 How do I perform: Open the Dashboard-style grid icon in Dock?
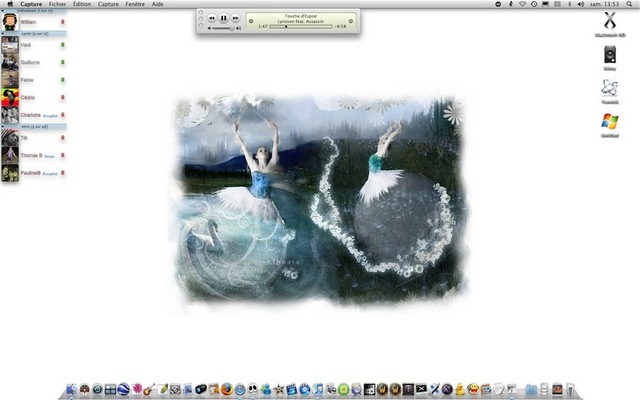click(x=111, y=389)
